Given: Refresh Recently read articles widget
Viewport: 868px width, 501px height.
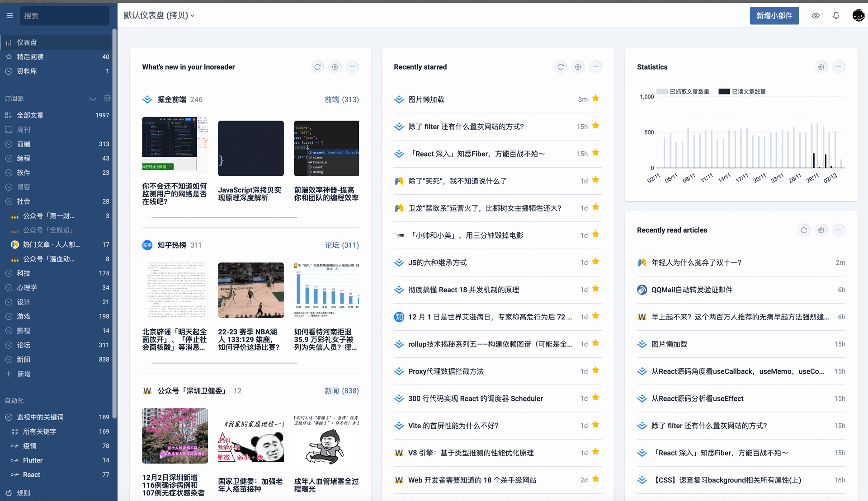Looking at the screenshot, I should coord(804,230).
